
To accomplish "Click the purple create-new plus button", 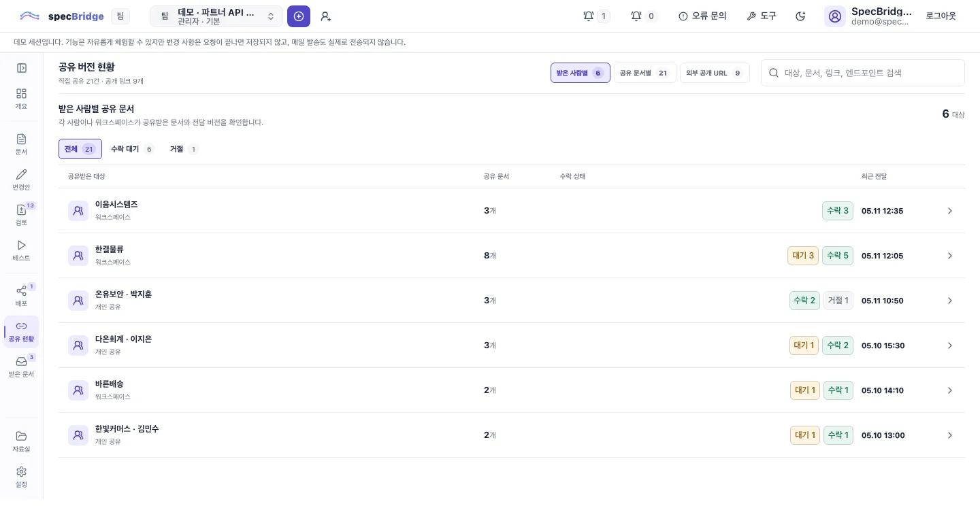I will [x=299, y=16].
